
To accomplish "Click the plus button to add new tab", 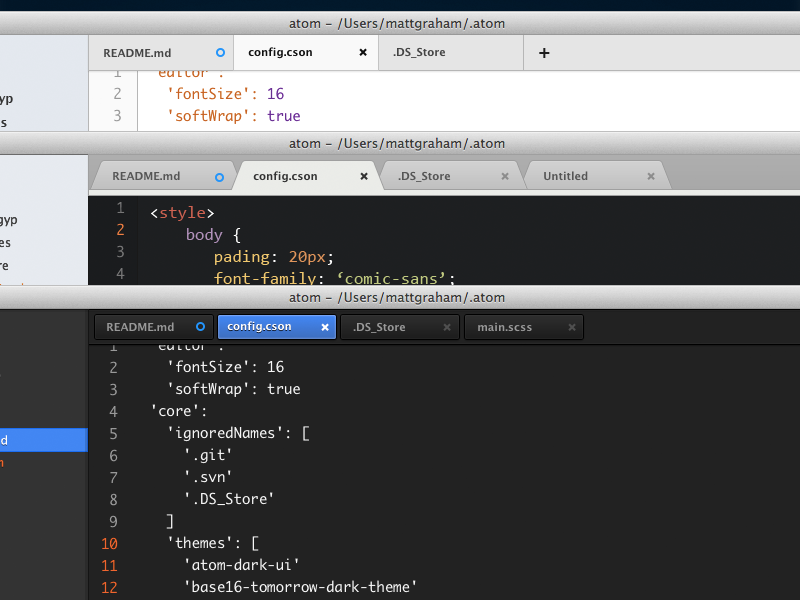I will click(x=544, y=53).
